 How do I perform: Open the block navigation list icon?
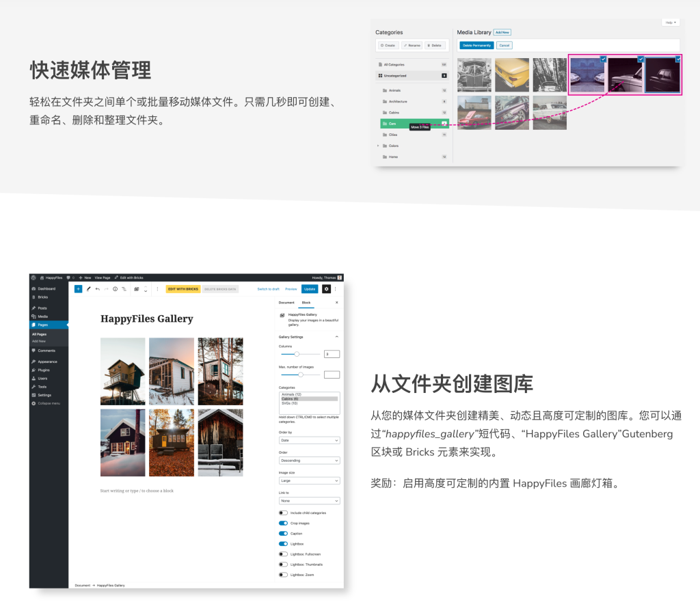pos(124,289)
